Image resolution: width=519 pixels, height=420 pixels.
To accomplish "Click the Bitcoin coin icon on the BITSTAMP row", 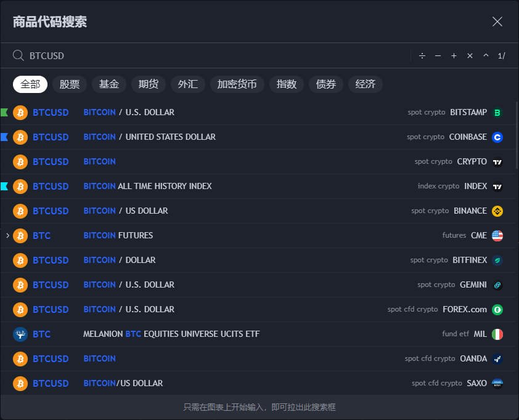I will pyautogui.click(x=20, y=112).
